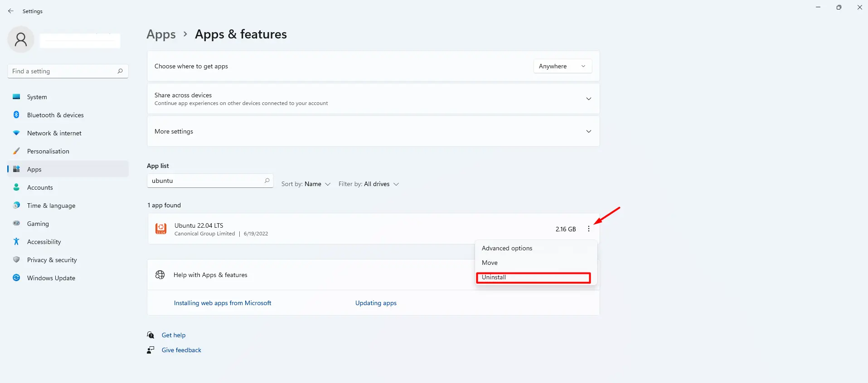The height and width of the screenshot is (383, 868).
Task: Select the Apps category in the sidebar
Action: (68, 169)
